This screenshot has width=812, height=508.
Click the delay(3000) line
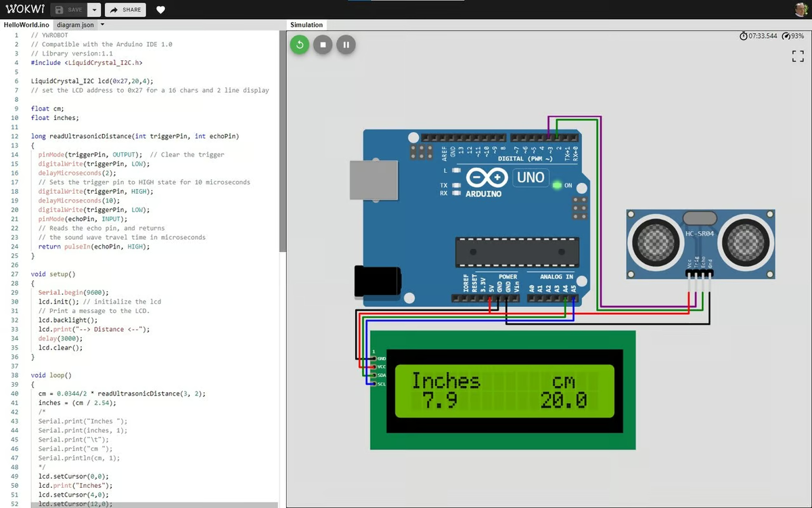tap(60, 339)
